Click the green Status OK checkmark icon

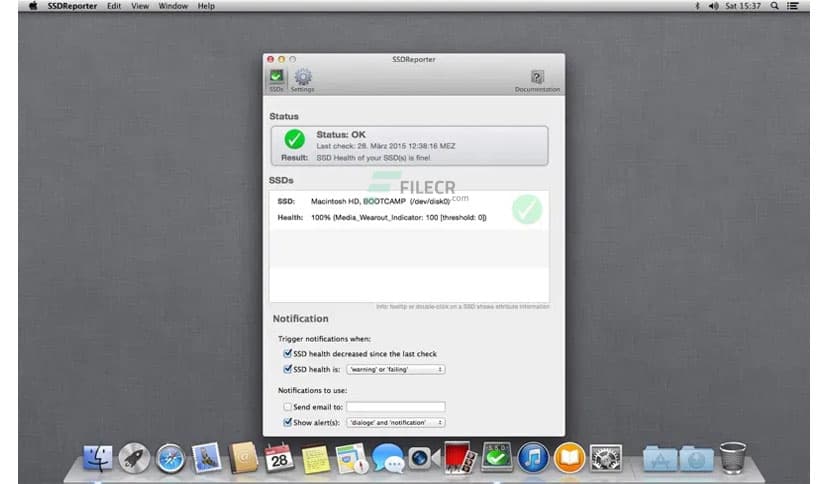tap(294, 139)
